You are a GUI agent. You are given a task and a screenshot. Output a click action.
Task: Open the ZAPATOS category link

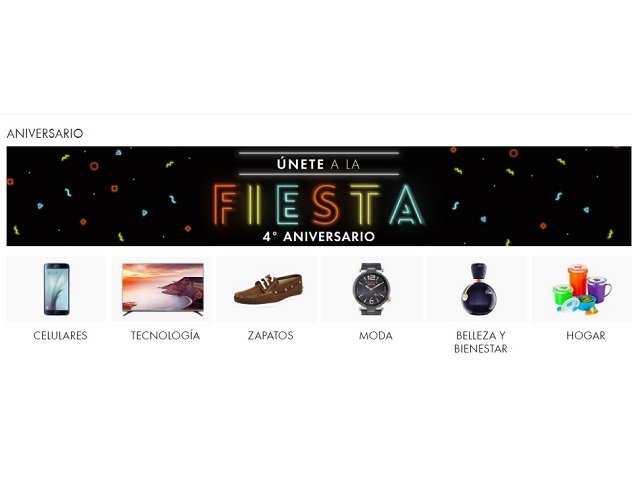click(x=271, y=336)
